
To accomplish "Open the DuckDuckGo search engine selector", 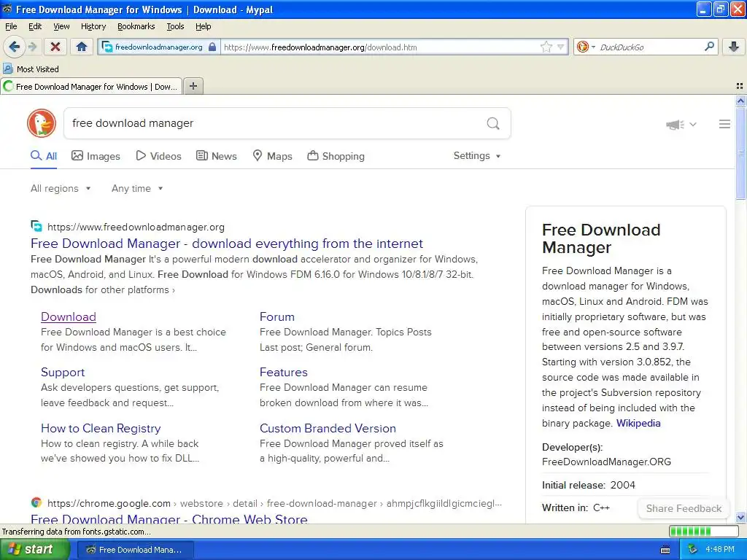I will coord(586,47).
